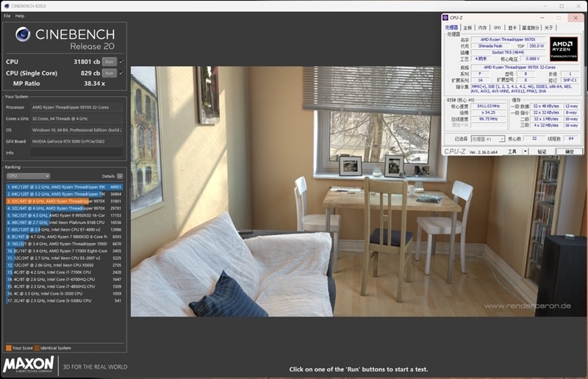Click the Cinebench R20.0 title bar icon
588x379 pixels.
(5, 6)
